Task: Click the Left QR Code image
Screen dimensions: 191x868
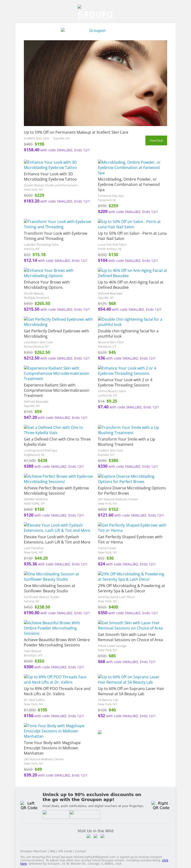Action: click(x=29, y=805)
